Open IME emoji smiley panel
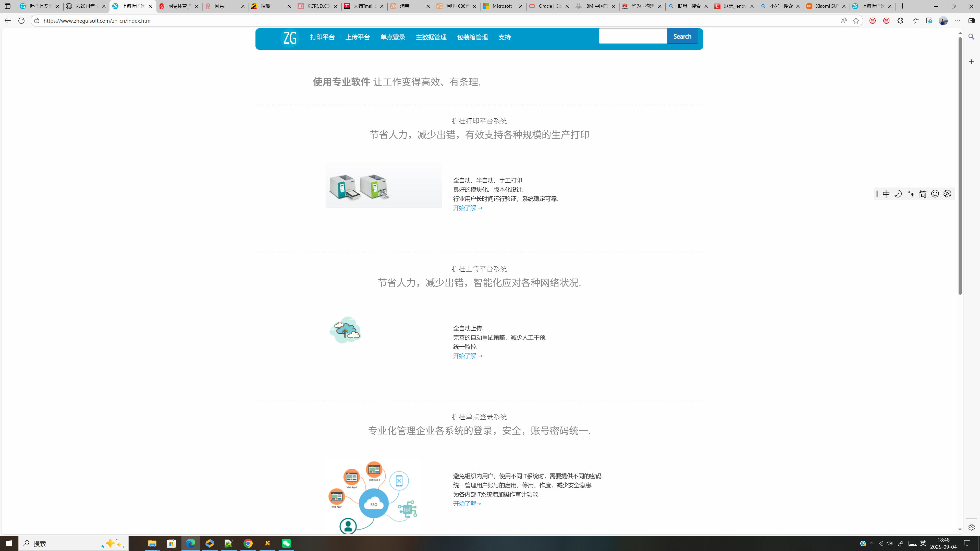This screenshot has width=980, height=551. point(935,194)
